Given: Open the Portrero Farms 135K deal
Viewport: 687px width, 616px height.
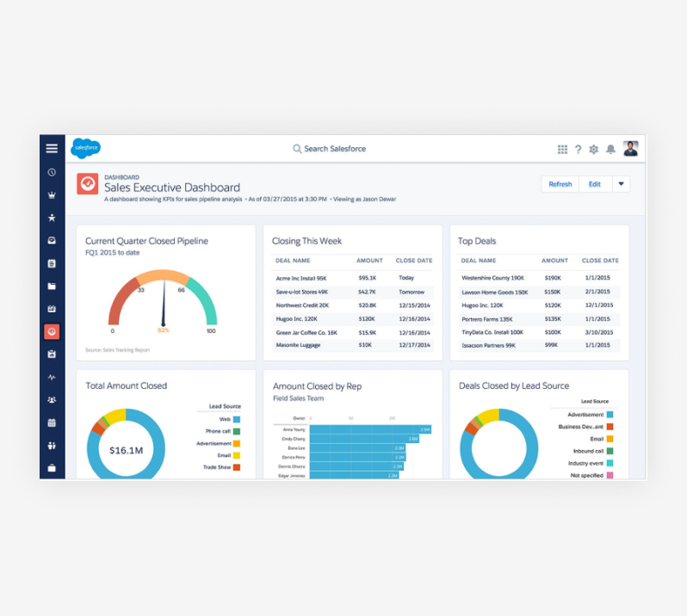Looking at the screenshot, I should coord(487,319).
